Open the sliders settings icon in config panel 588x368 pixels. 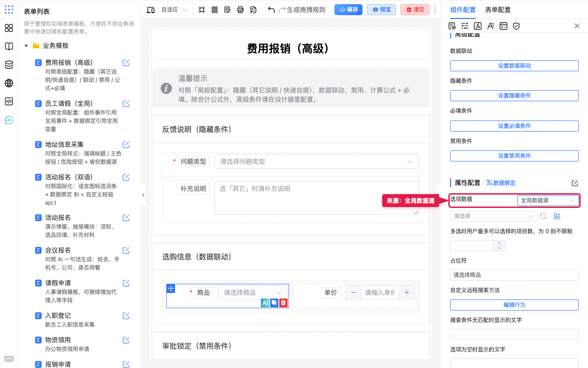[x=465, y=26]
